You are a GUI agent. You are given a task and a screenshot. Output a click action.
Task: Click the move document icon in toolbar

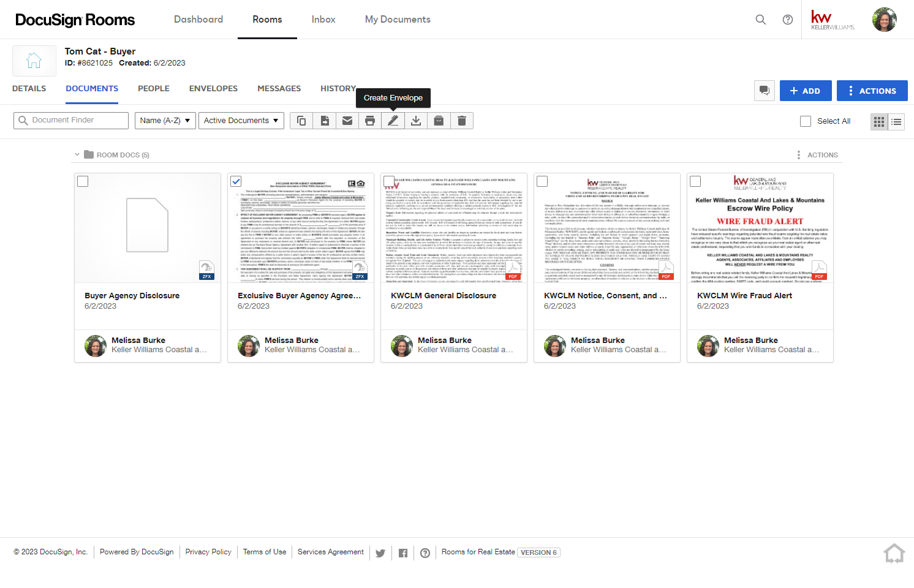324,121
